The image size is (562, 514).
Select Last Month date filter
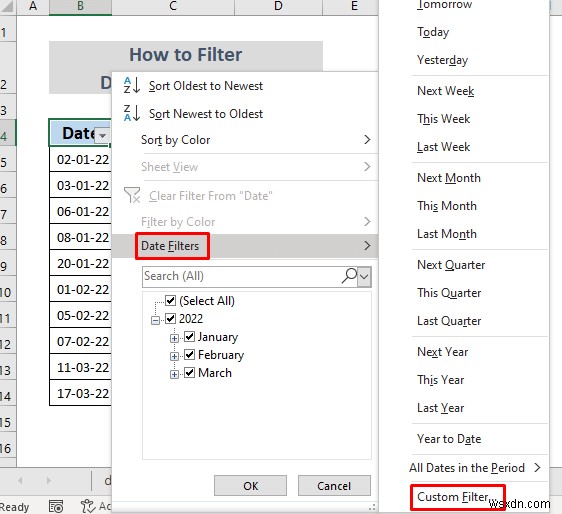click(447, 234)
